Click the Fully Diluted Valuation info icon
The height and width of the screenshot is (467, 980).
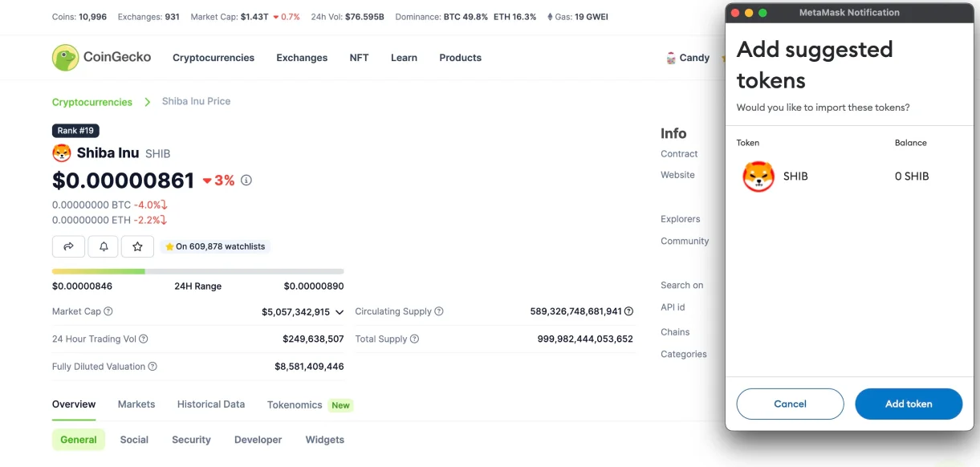152,367
